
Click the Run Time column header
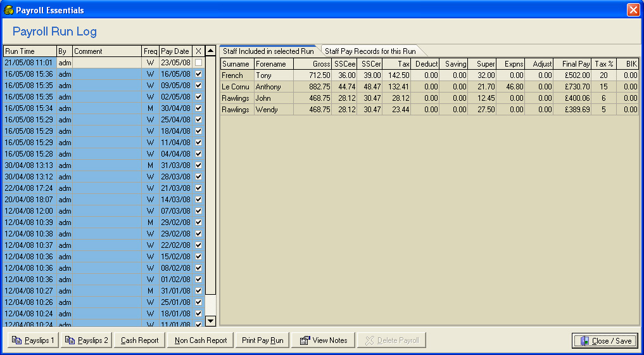pyautogui.click(x=30, y=51)
